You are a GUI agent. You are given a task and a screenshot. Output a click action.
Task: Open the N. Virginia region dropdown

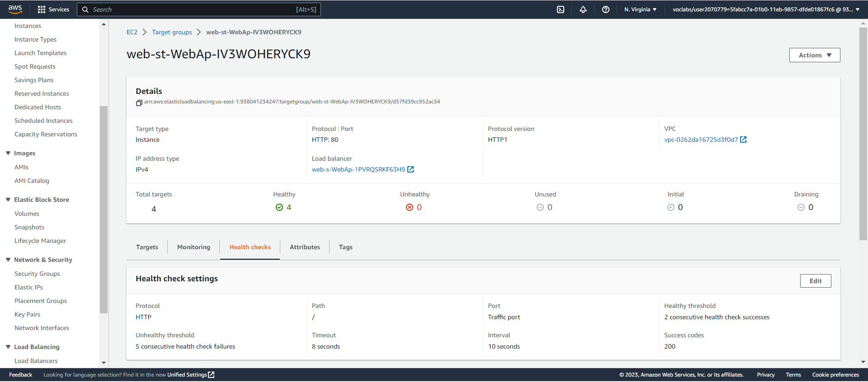pos(640,9)
